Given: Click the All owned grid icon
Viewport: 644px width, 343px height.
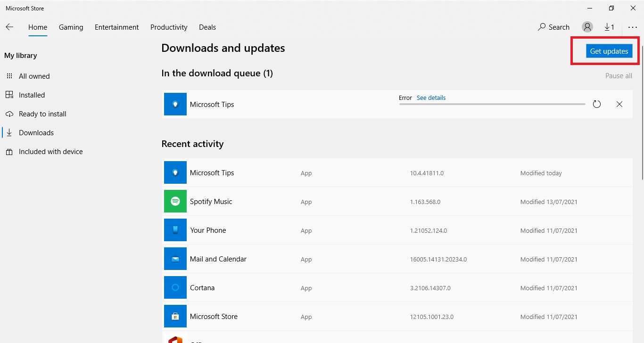Looking at the screenshot, I should point(9,76).
